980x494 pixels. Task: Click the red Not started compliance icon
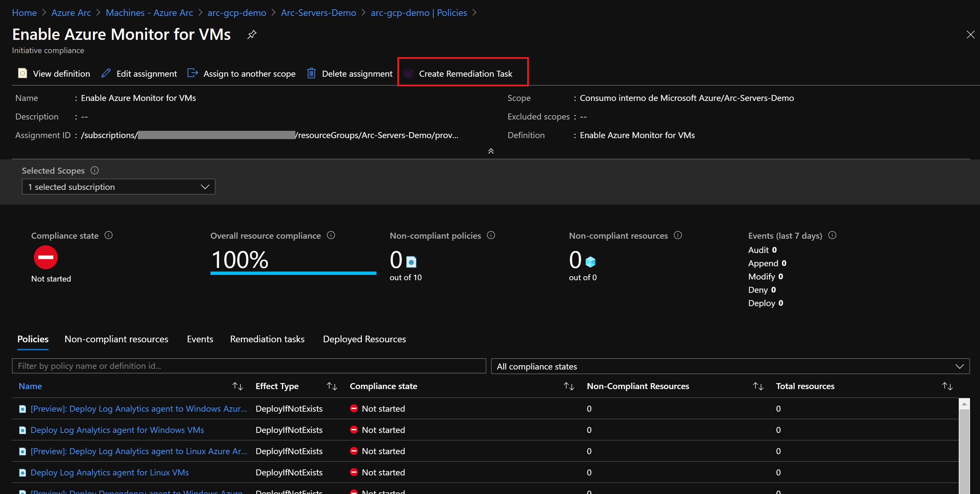click(46, 257)
